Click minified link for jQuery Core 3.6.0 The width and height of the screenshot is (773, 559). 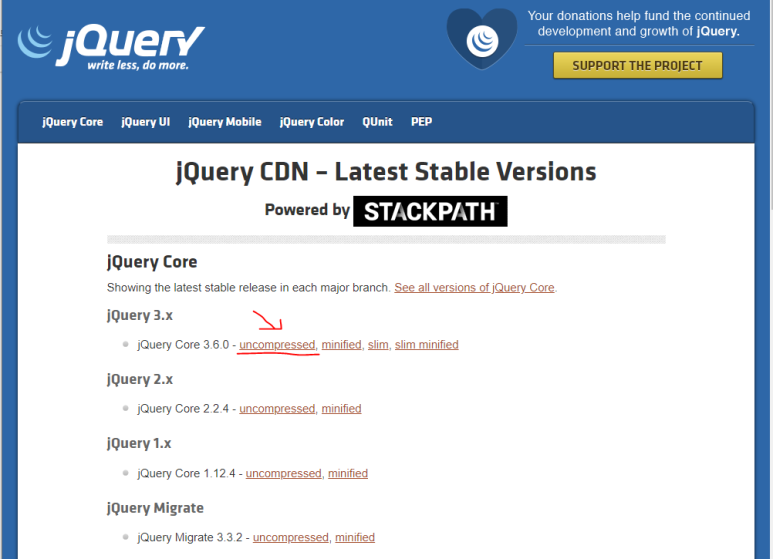[342, 345]
